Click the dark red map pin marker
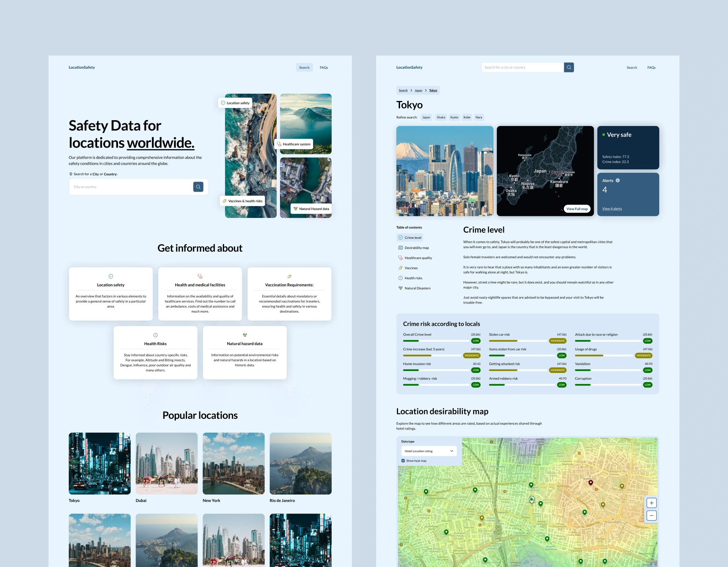This screenshot has height=567, width=728. tap(590, 482)
